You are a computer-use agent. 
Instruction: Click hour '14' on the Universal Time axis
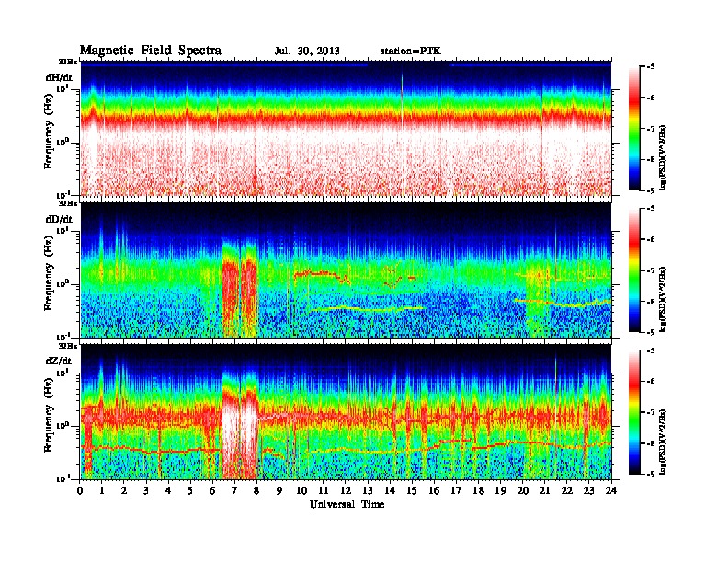390,490
